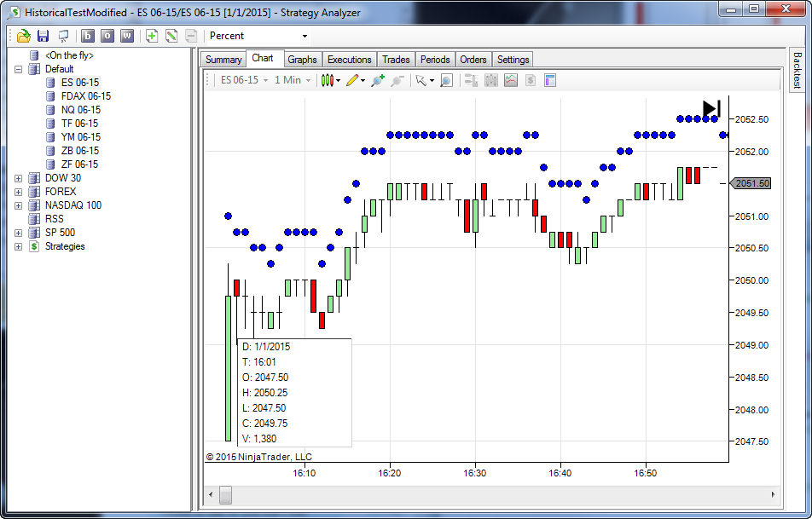Select ES 06-15 in instrument tree

click(80, 83)
